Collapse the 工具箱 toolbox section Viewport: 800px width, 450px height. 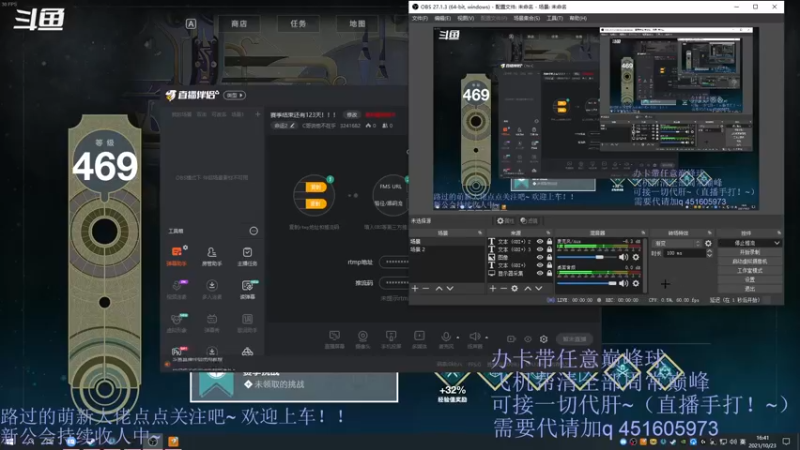(254, 231)
